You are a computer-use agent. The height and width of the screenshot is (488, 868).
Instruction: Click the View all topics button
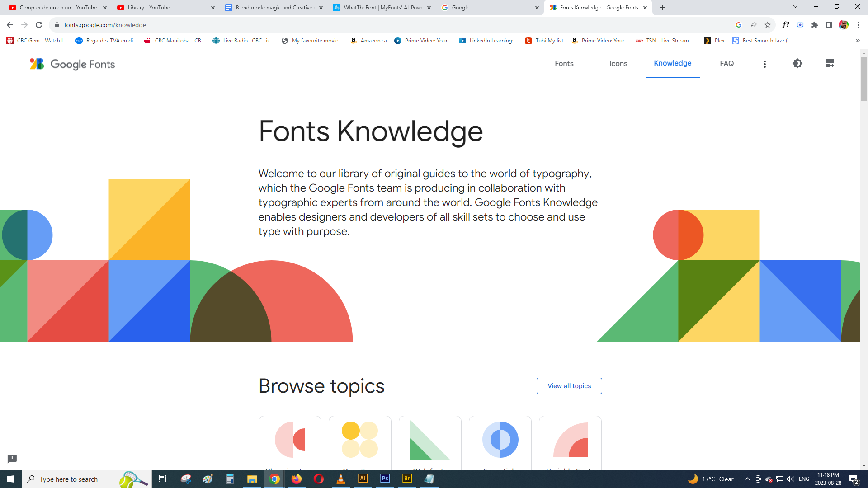point(569,386)
